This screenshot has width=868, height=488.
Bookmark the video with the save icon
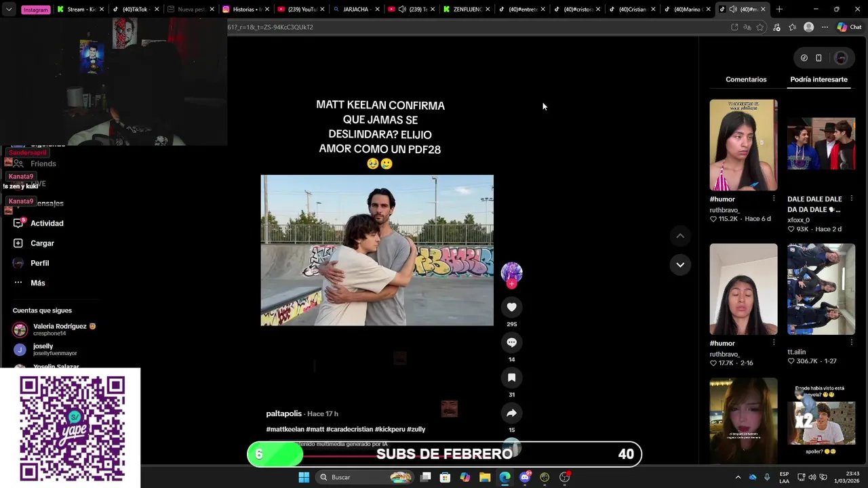(511, 378)
